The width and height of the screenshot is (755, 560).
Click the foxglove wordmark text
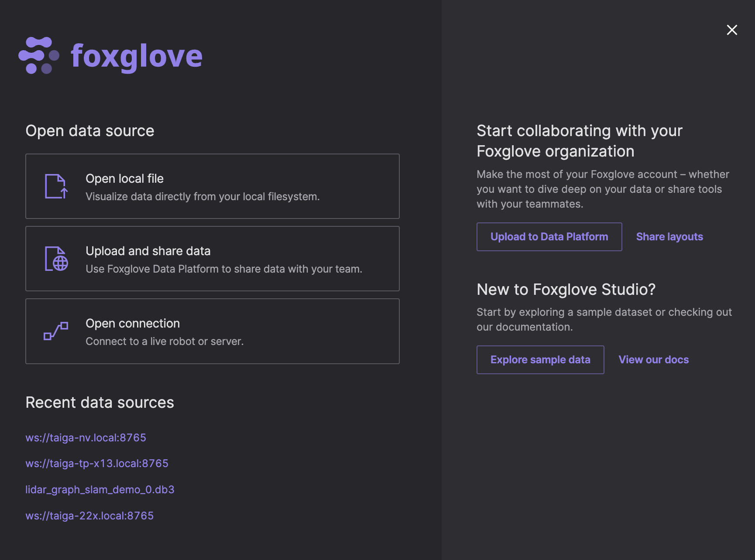click(137, 56)
